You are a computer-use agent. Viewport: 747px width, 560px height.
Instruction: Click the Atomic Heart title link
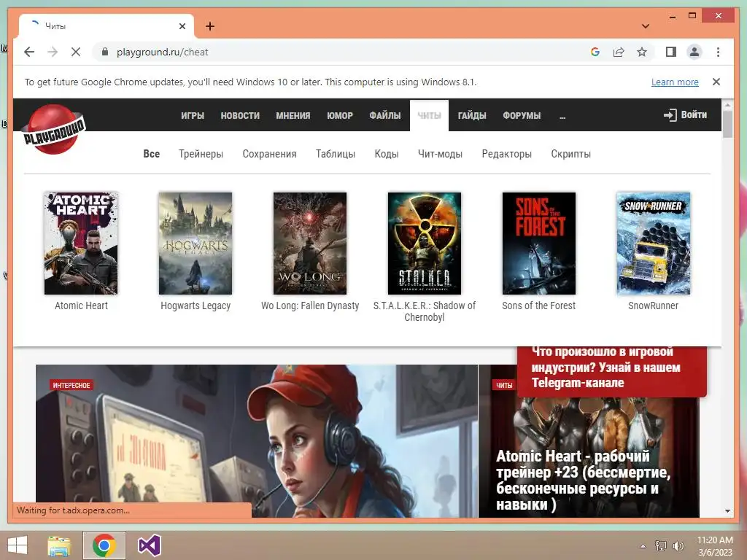(81, 306)
